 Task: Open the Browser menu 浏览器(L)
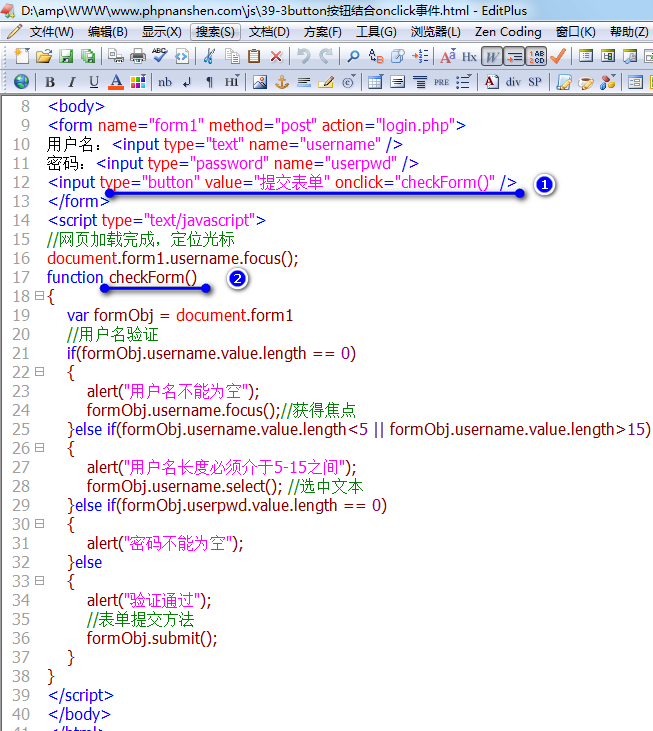point(435,32)
